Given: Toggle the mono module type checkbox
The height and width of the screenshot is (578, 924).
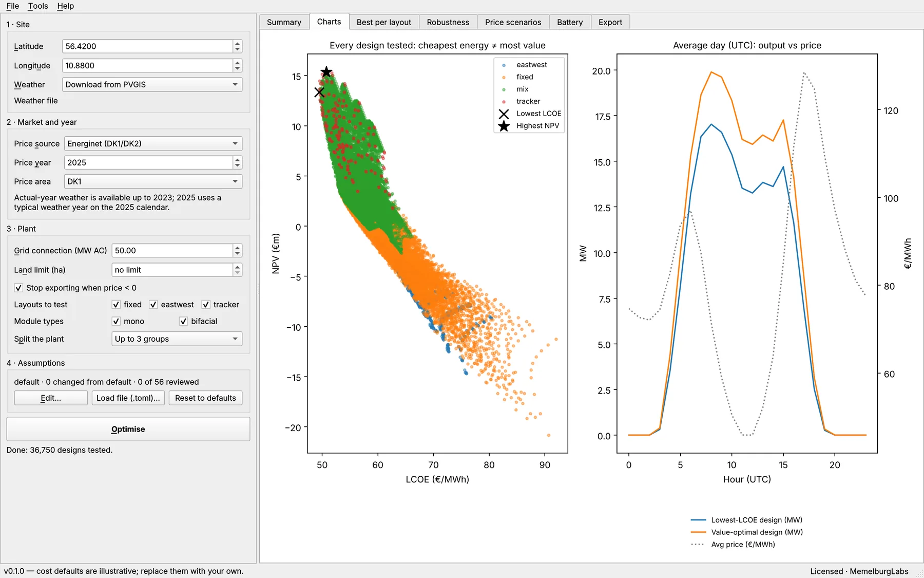Looking at the screenshot, I should pyautogui.click(x=116, y=321).
